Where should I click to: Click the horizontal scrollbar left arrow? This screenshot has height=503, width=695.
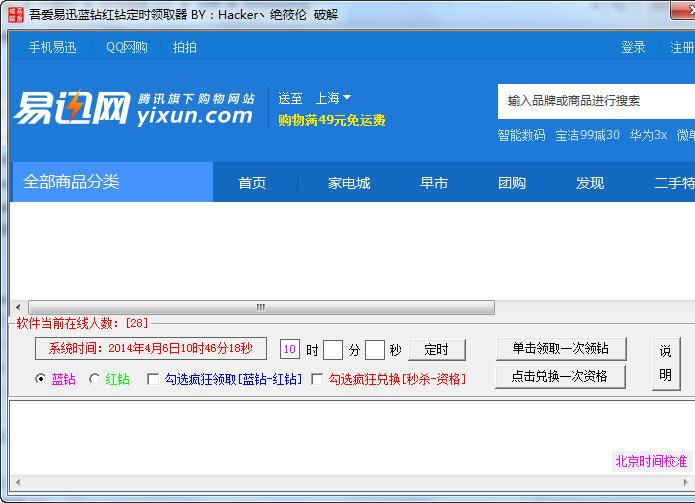(x=17, y=307)
